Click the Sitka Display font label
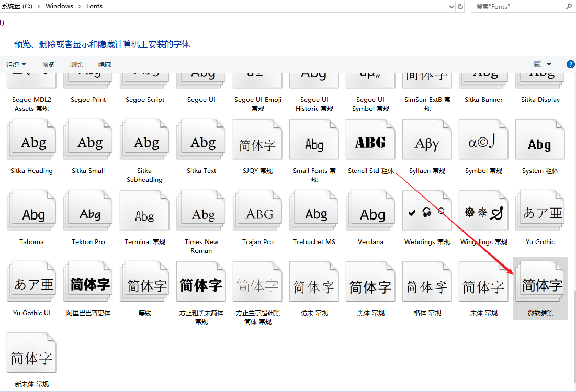The width and height of the screenshot is (576, 392). [x=540, y=99]
